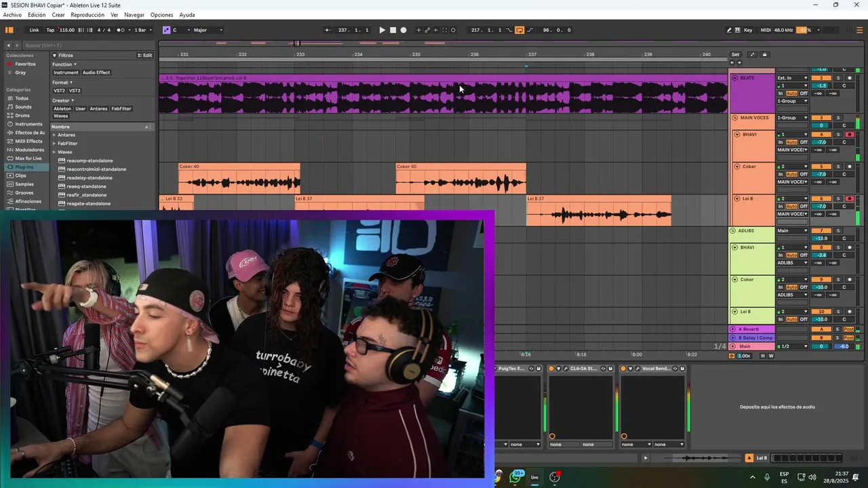Screen dimensions: 868x488
Task: Click the Set locator button
Action: click(735, 55)
